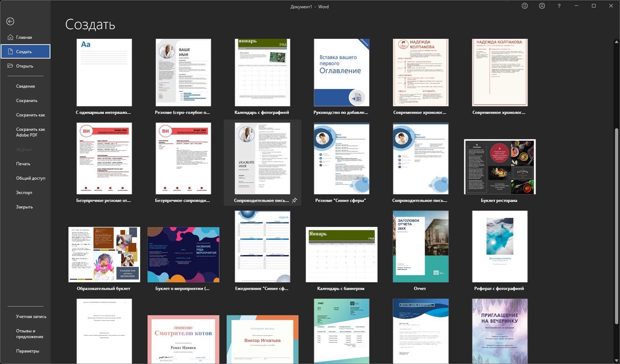620x364 pixels.
Task: Select the blue wave letterhead template
Action: point(420,331)
